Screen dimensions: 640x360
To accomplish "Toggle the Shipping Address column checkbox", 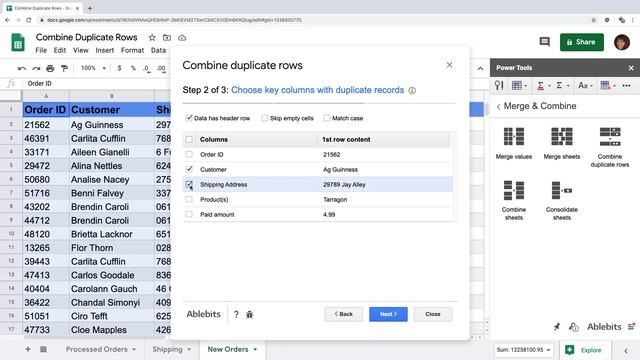I will (189, 184).
